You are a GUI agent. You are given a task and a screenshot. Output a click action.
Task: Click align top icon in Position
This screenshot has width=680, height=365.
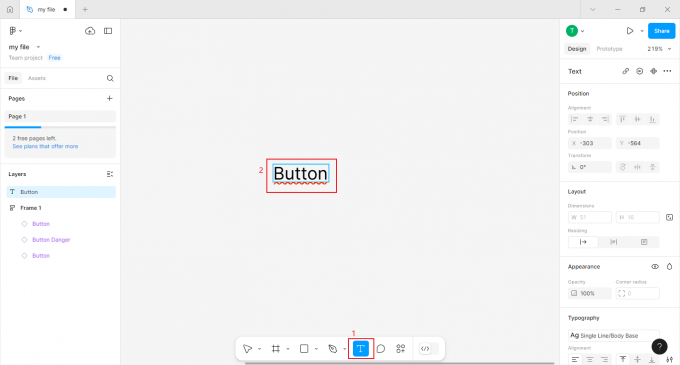coord(622,119)
